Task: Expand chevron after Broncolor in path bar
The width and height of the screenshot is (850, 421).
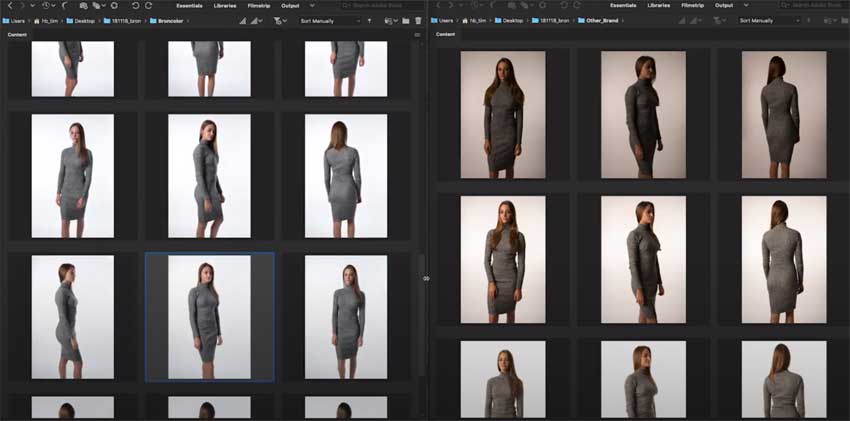Action: click(188, 21)
